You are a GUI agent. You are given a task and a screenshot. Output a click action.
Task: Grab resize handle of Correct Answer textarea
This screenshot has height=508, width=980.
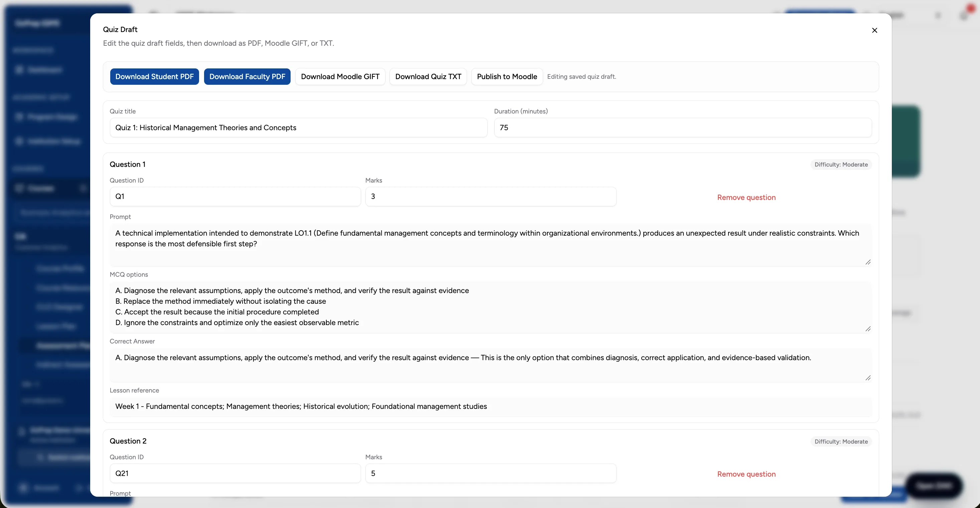tap(868, 378)
